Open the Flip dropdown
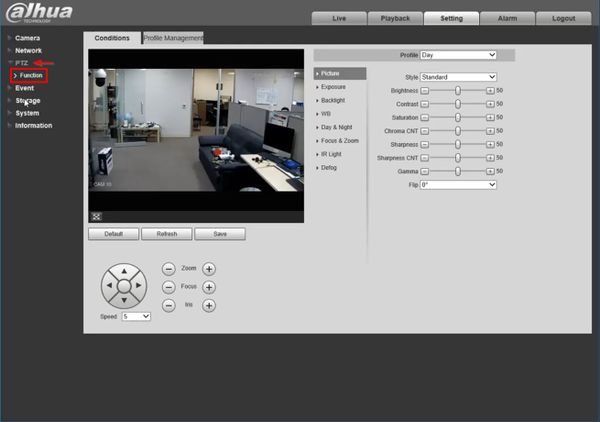This screenshot has width=600, height=422. [x=458, y=185]
